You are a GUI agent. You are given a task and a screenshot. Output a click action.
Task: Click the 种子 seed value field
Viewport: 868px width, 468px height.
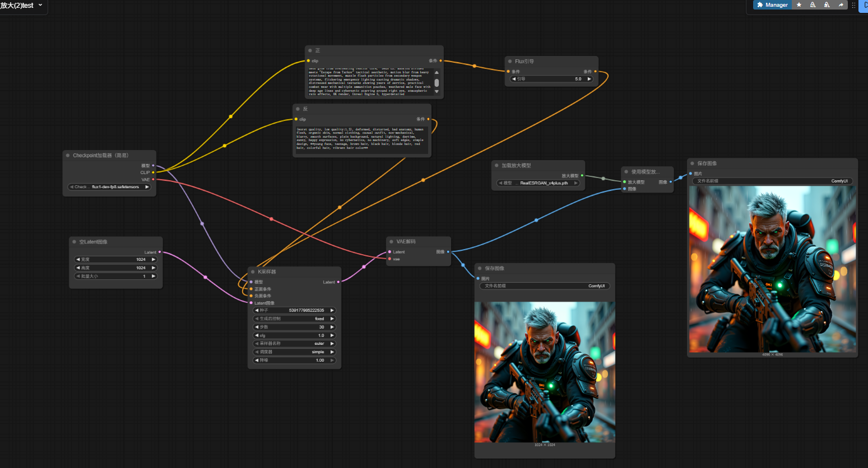pyautogui.click(x=294, y=310)
